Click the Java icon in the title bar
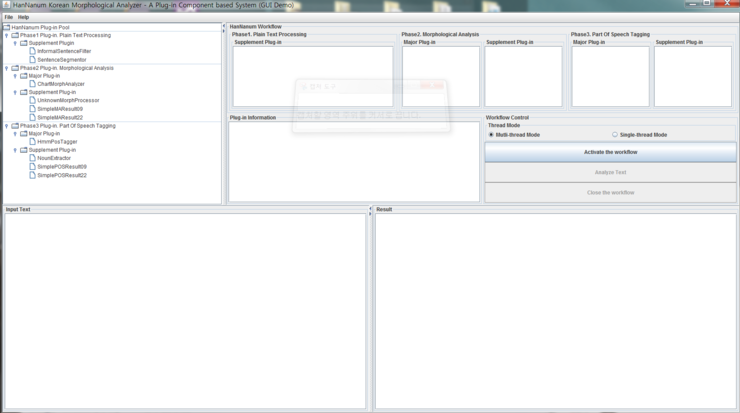740x413 pixels. 6,5
